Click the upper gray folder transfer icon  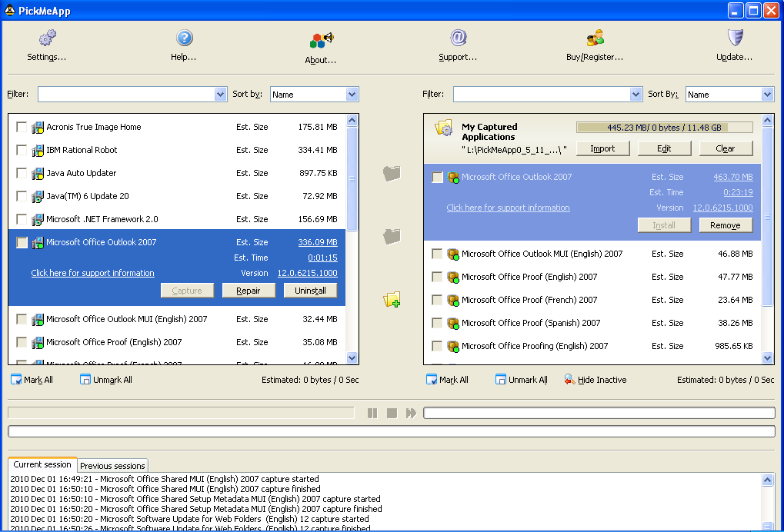[392, 173]
